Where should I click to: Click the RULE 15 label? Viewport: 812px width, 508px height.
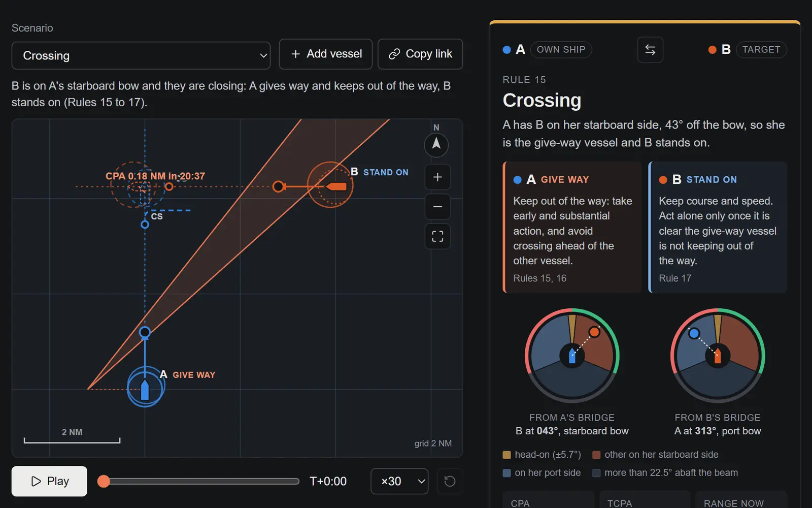click(x=524, y=80)
